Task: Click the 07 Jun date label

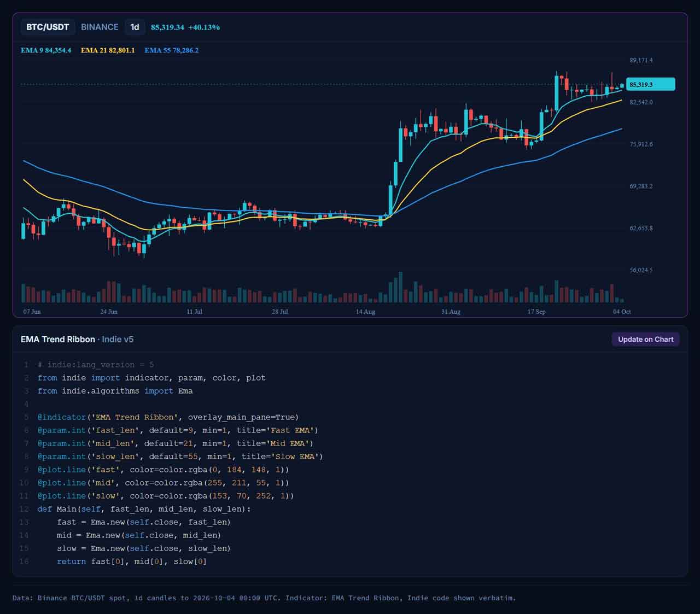Action: click(x=32, y=312)
